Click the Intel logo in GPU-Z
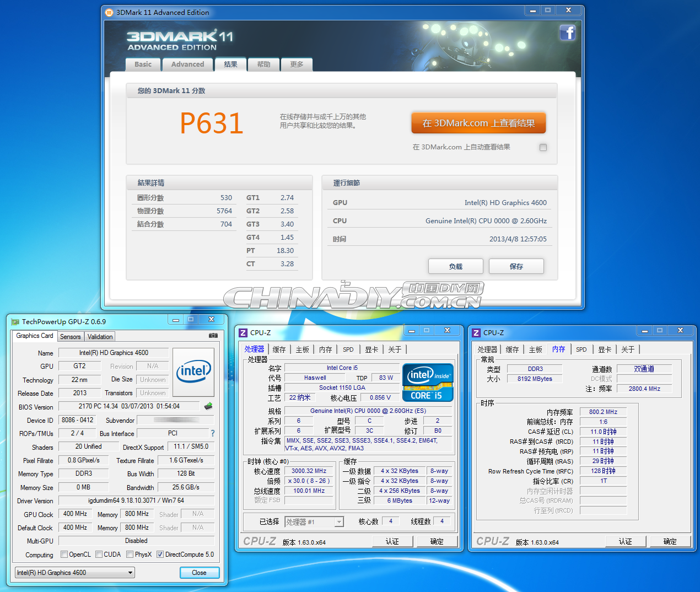This screenshot has width=700, height=592. pos(193,373)
